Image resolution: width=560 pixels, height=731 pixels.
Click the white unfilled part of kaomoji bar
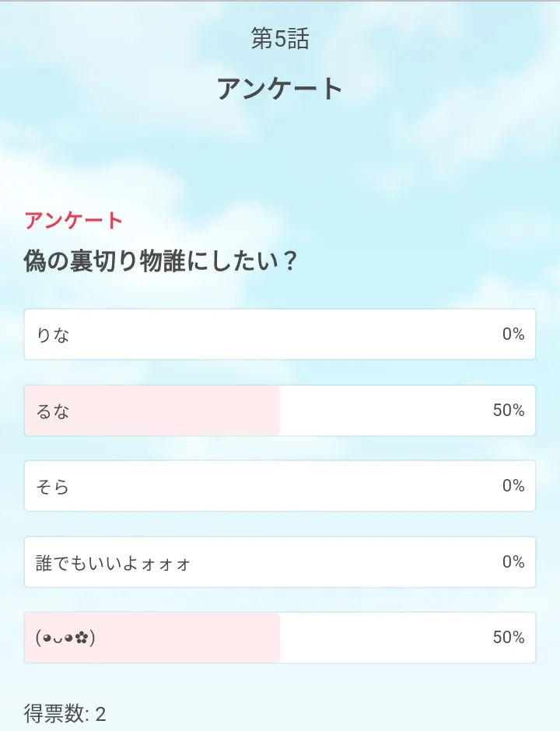pyautogui.click(x=381, y=638)
